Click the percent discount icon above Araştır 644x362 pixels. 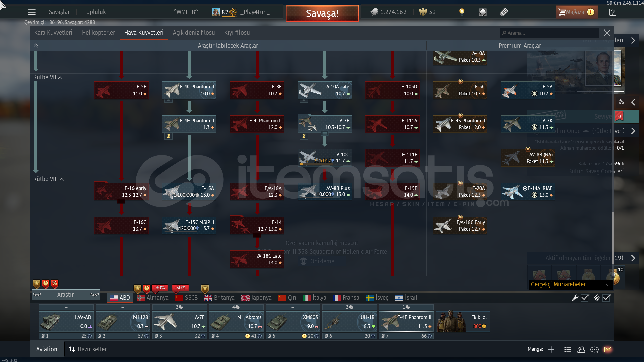click(x=55, y=284)
